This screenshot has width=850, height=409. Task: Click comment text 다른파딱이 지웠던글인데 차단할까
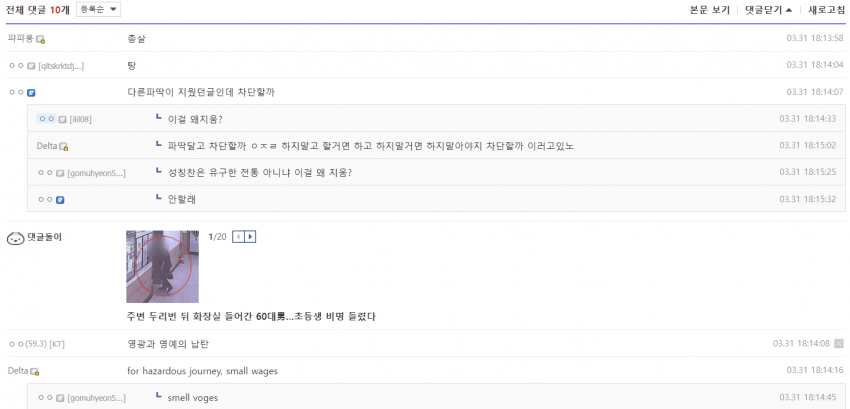(x=201, y=92)
